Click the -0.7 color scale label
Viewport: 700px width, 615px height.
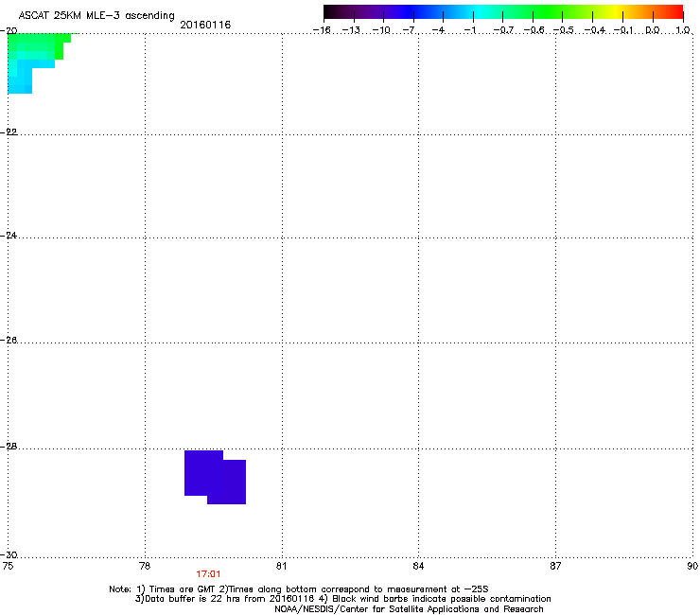[503, 30]
